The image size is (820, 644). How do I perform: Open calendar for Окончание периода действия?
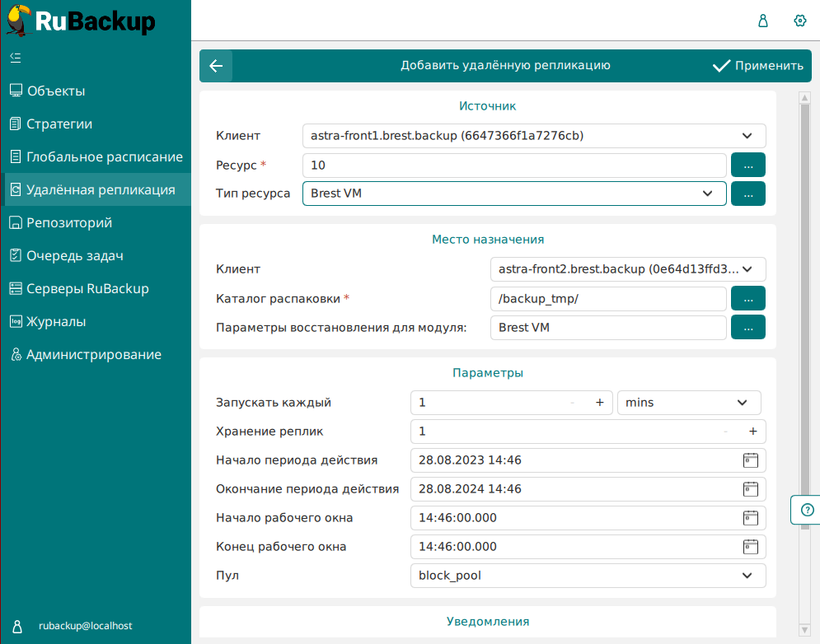point(750,489)
